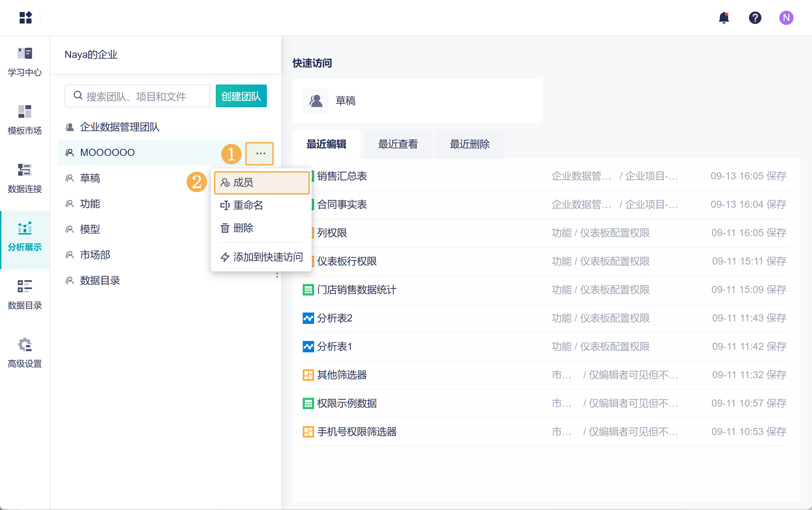The image size is (812, 510).
Task: Click the MOOOOOO team more-options button
Action: point(260,153)
